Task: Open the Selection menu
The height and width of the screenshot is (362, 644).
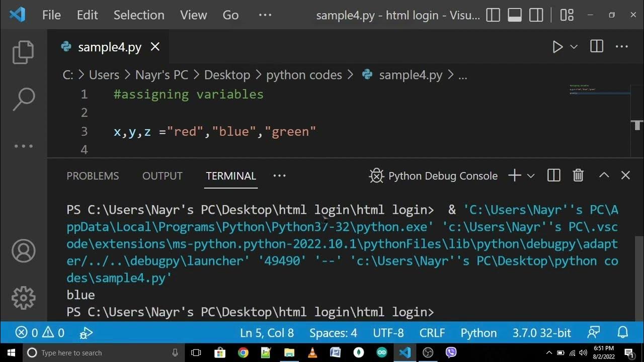Action: (139, 15)
